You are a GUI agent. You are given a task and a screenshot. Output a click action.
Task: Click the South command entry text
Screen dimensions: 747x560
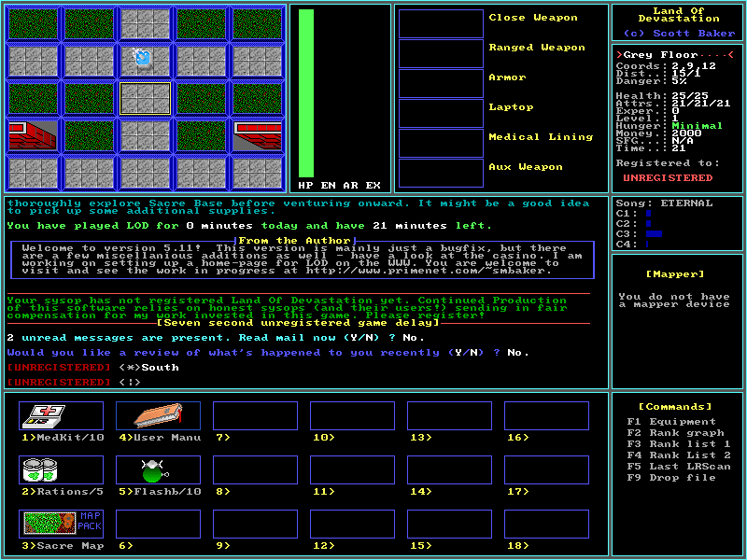click(160, 368)
